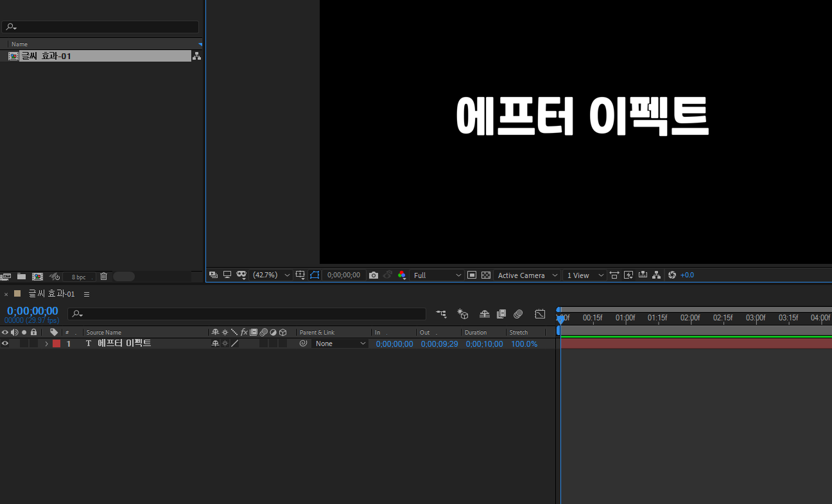Click In point value 0;00;00;00
The height and width of the screenshot is (504, 832).
tap(394, 343)
